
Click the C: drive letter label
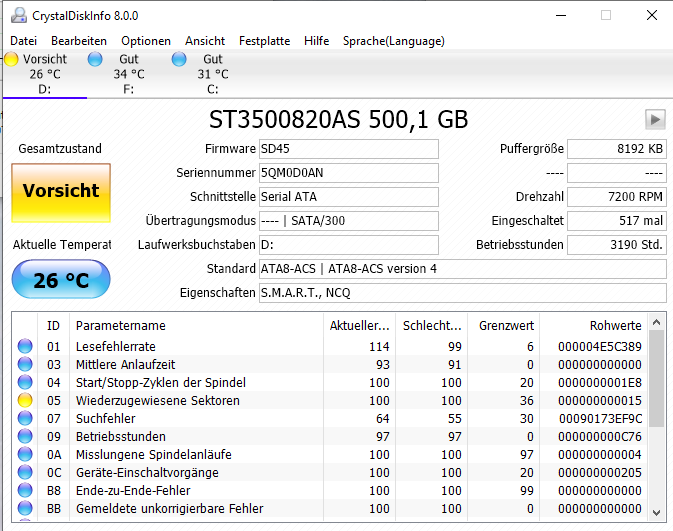pos(212,89)
